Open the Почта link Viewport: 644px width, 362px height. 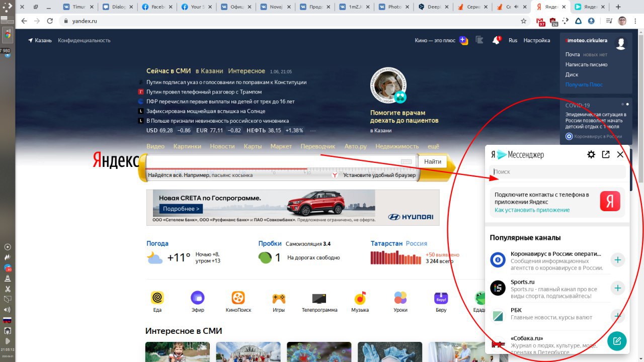pyautogui.click(x=573, y=54)
